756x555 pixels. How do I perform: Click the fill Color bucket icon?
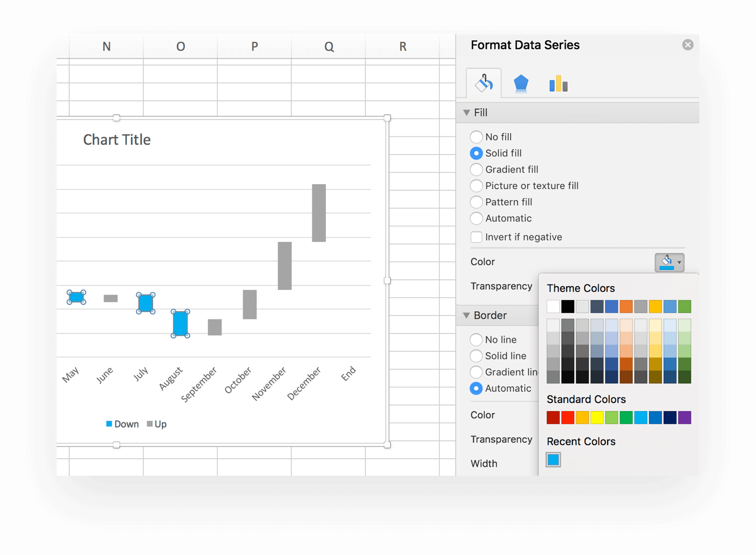click(666, 262)
